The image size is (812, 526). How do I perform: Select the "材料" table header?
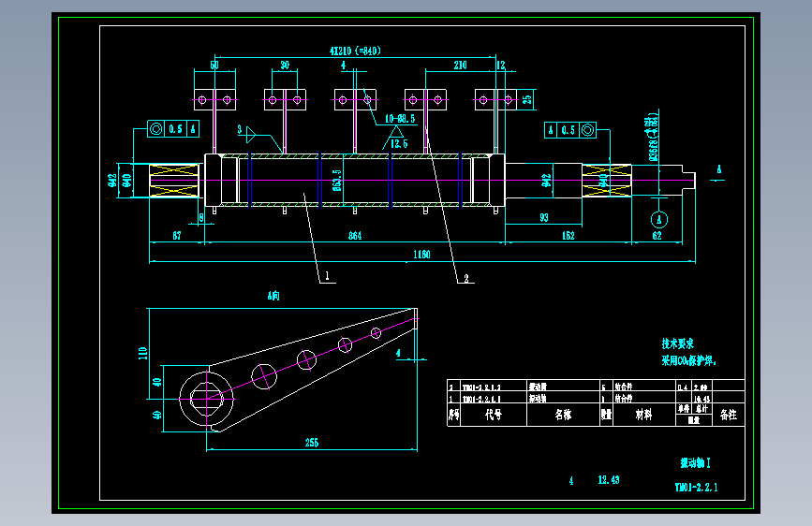click(643, 415)
